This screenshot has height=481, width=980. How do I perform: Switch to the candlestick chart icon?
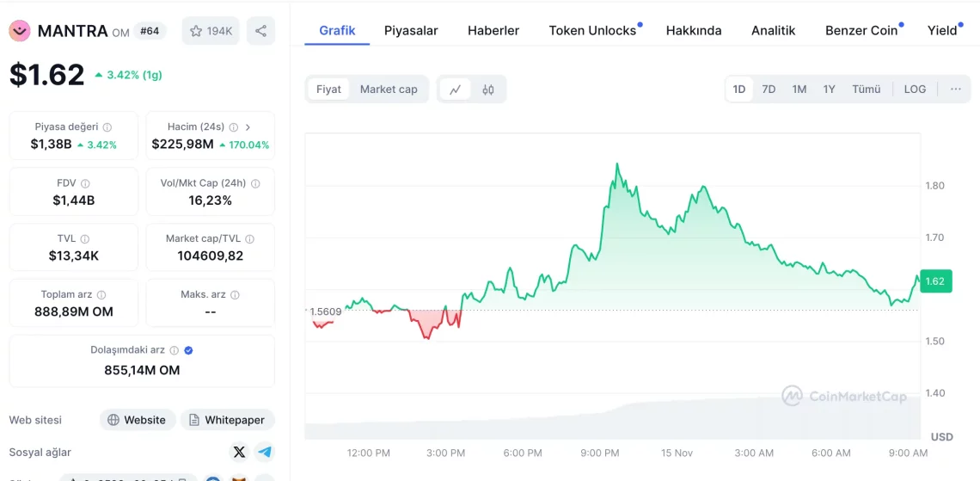[488, 89]
